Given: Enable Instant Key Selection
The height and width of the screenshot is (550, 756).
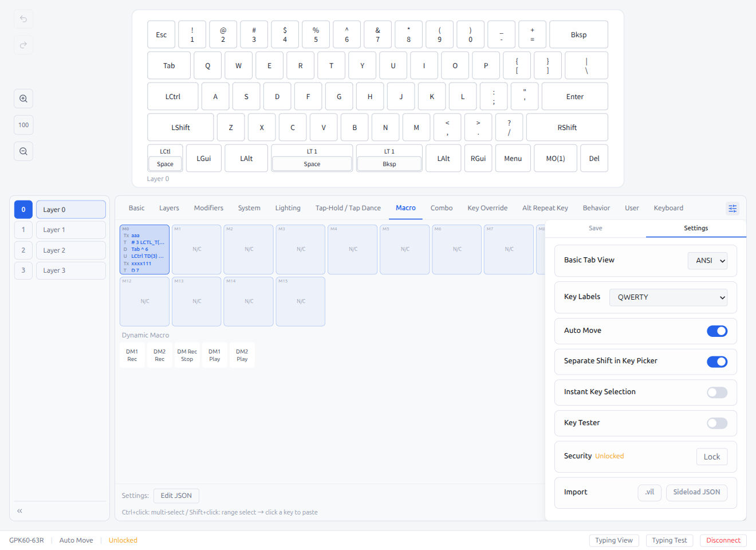Looking at the screenshot, I should click(x=717, y=392).
